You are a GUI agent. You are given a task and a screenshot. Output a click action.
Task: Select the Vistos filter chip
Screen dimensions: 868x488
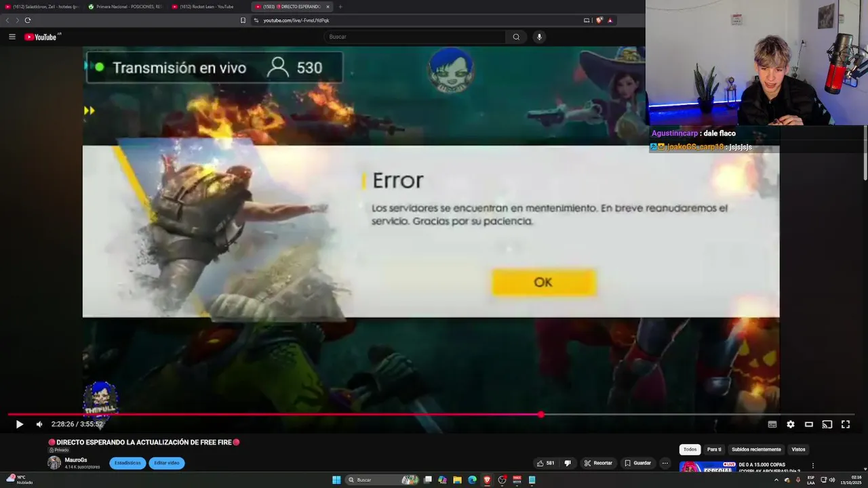point(798,449)
